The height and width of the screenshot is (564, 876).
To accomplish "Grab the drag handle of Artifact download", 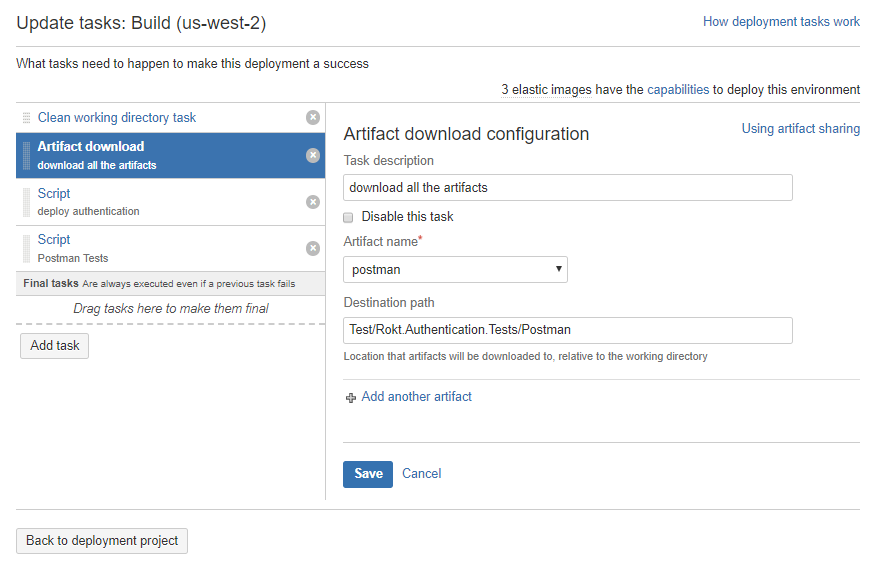I will tap(26, 156).
